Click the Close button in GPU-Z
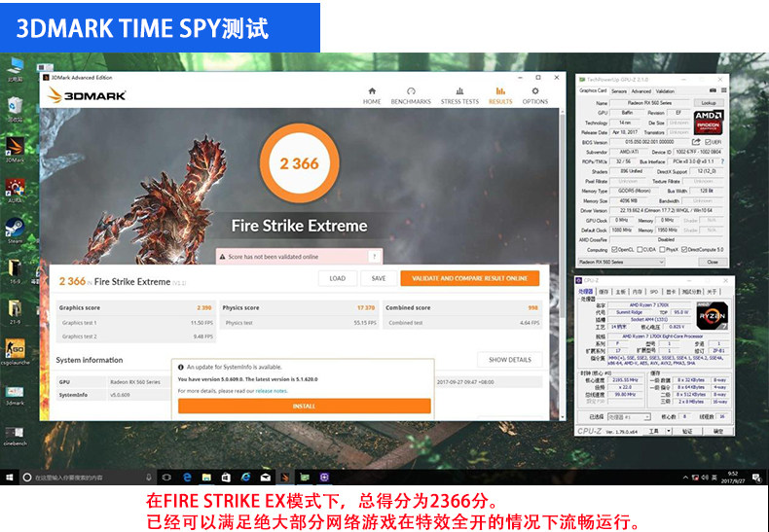Screen dimensions: 769x532 point(713,262)
